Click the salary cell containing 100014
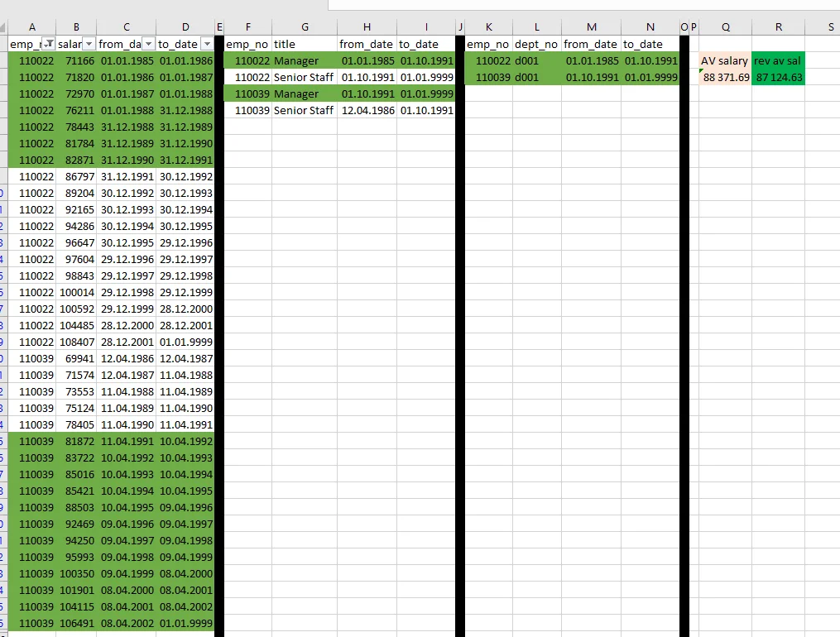Image resolution: width=840 pixels, height=637 pixels. pos(76,292)
